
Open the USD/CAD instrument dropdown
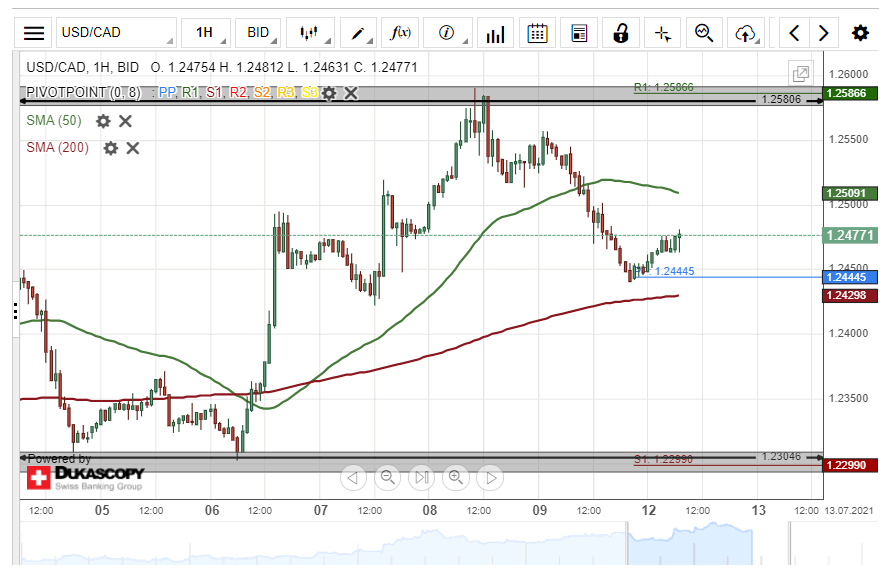(x=115, y=33)
